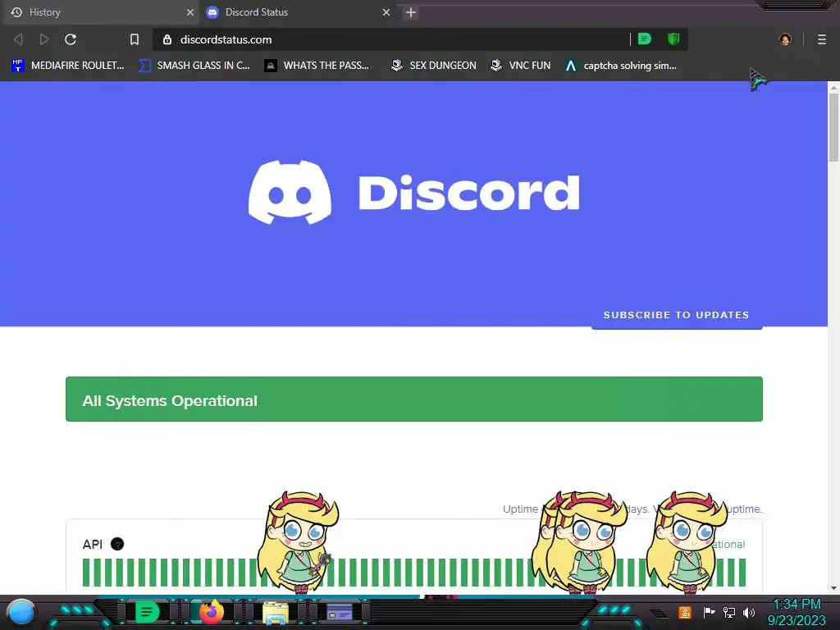Screen dimensions: 840x630
Task: Click the Java tray icon
Action: [685, 612]
